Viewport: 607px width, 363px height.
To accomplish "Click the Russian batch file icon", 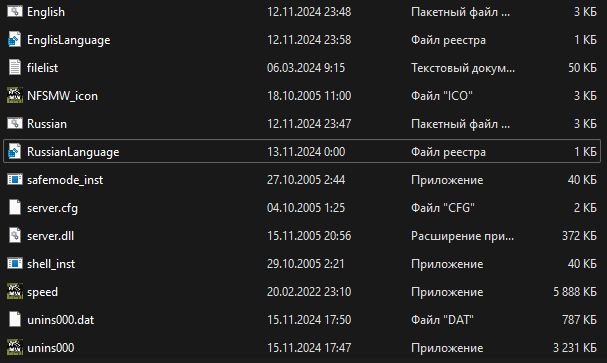I will coord(15,123).
